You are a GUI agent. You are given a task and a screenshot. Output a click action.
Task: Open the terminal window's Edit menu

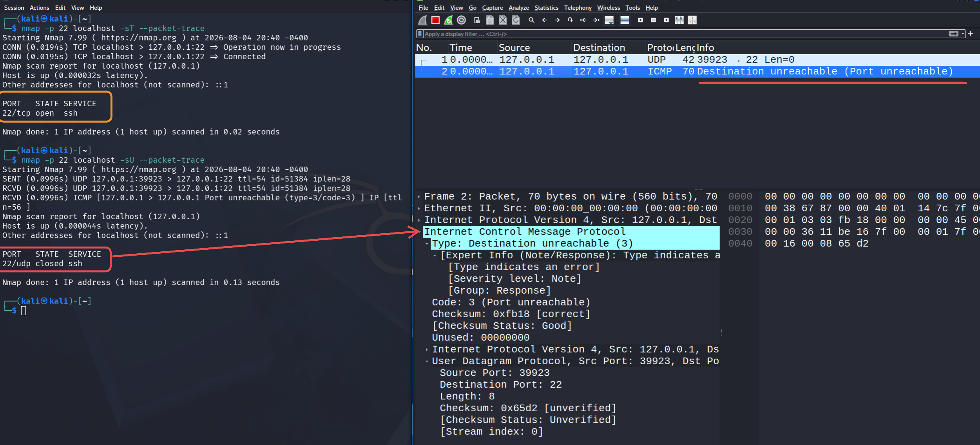point(60,8)
